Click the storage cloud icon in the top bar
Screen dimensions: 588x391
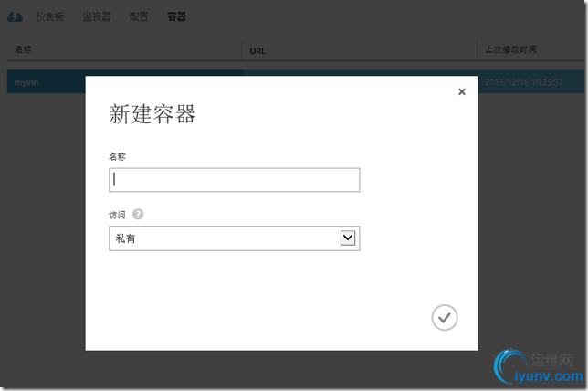point(15,16)
